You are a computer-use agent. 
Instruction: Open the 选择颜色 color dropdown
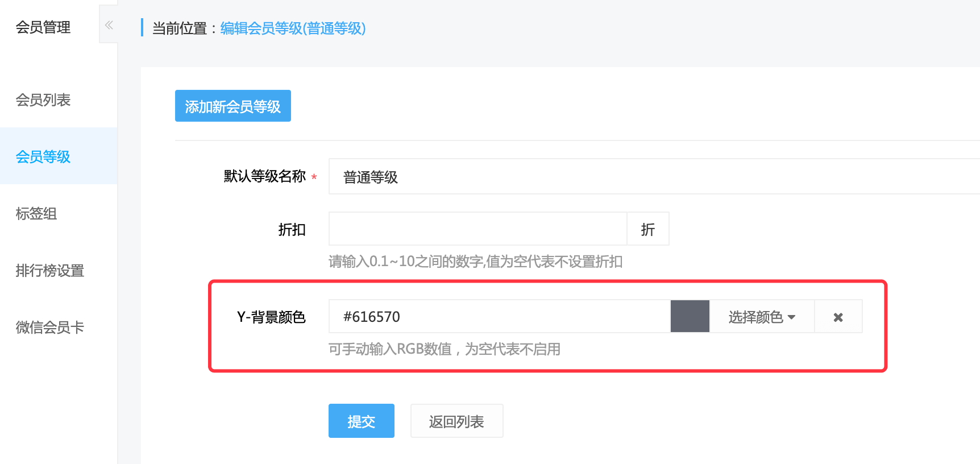click(x=762, y=317)
